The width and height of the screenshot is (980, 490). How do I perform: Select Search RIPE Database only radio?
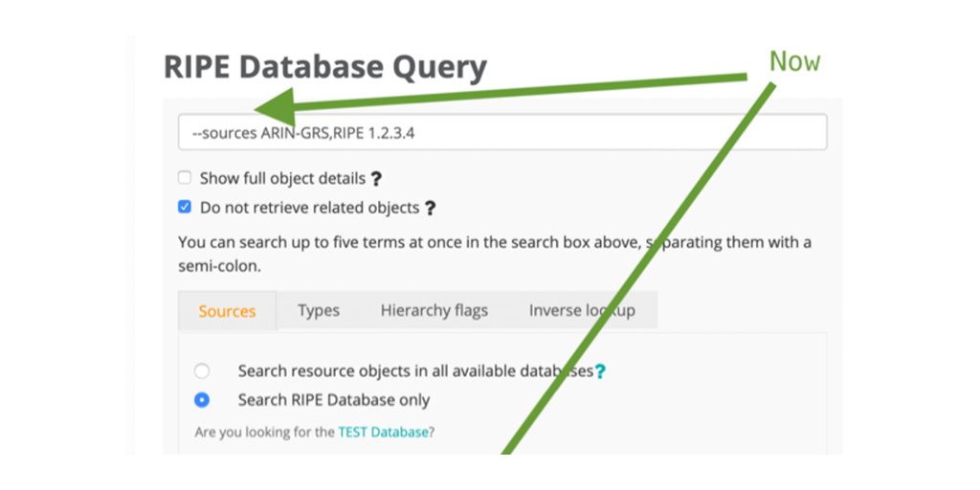coord(201,400)
